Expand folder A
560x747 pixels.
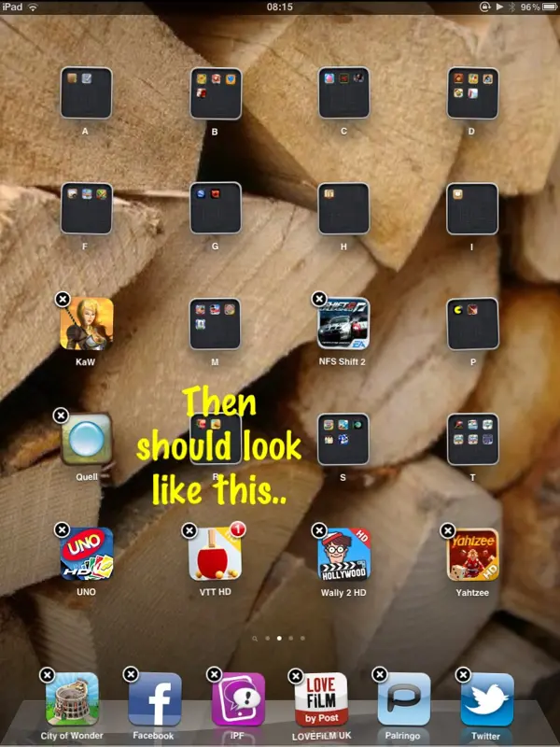point(87,93)
